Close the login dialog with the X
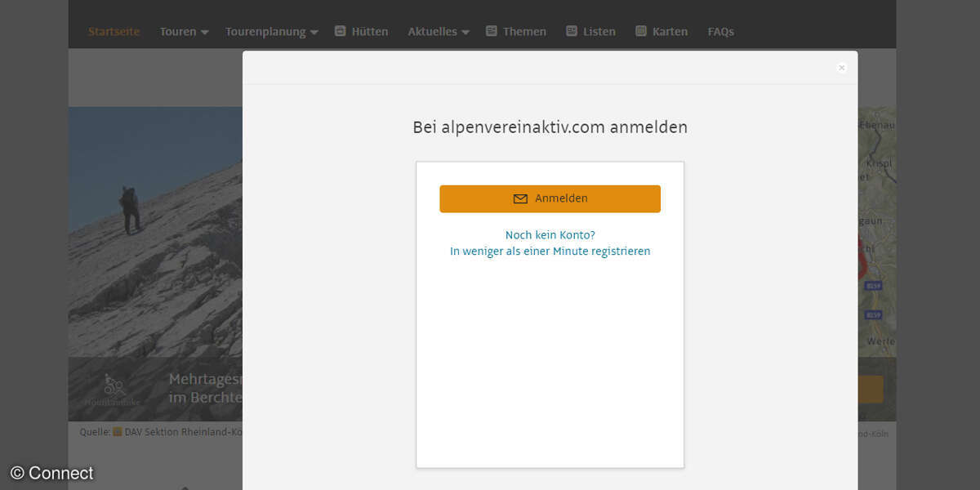The height and width of the screenshot is (490, 980). [x=841, y=68]
